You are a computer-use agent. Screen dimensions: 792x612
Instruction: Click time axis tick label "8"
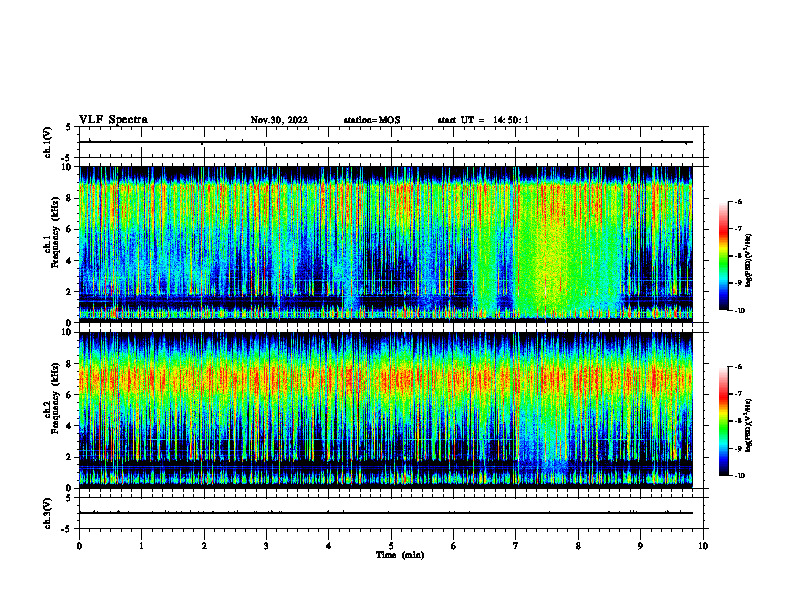click(x=578, y=546)
